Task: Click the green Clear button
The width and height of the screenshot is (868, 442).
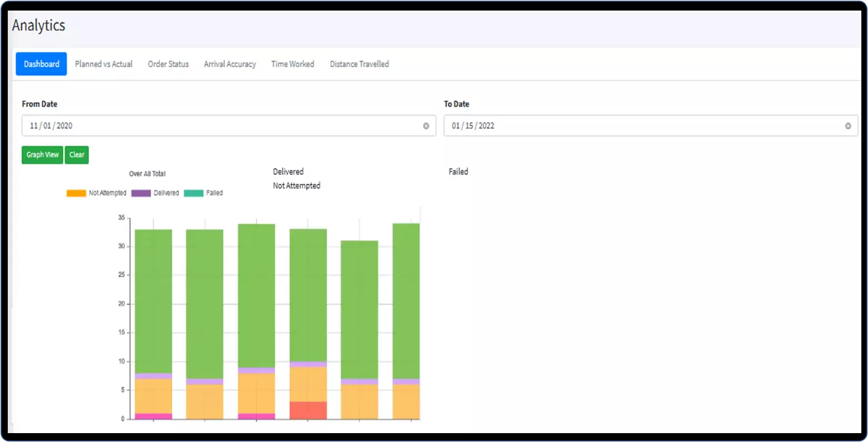Action: 77,155
